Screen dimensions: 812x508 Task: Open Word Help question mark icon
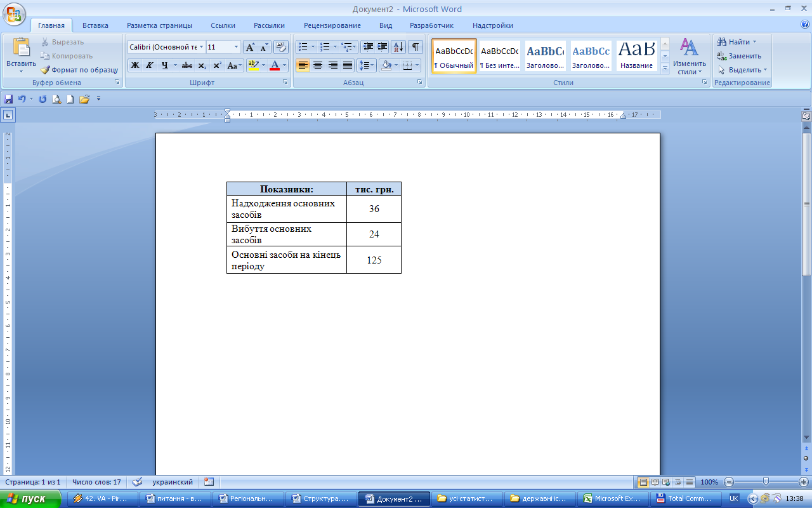(x=805, y=25)
